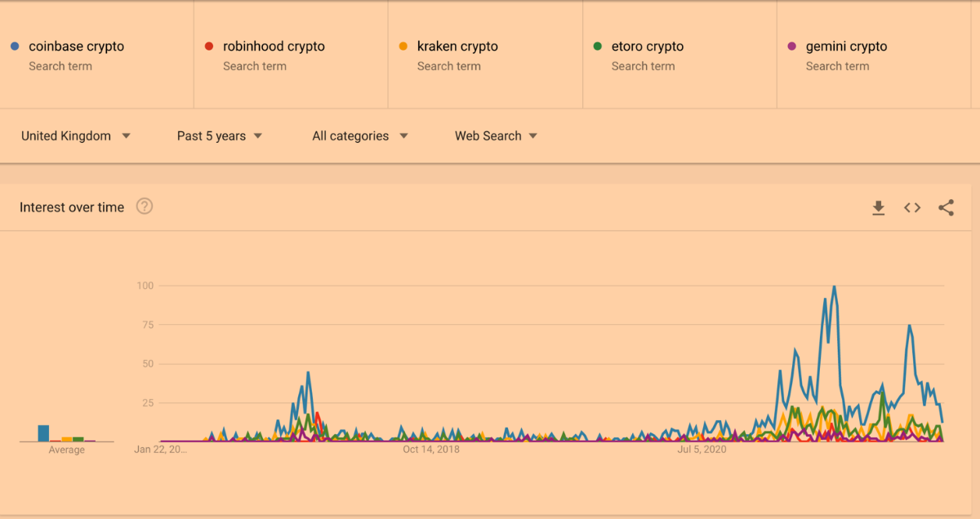Select the robinhood crypto search term

pyautogui.click(x=274, y=47)
